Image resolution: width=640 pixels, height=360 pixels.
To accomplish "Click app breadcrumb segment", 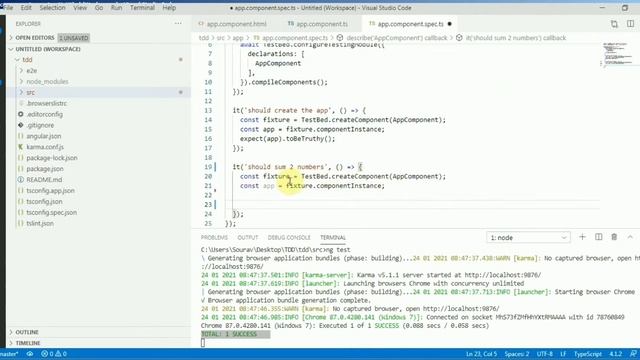I will tap(238, 38).
